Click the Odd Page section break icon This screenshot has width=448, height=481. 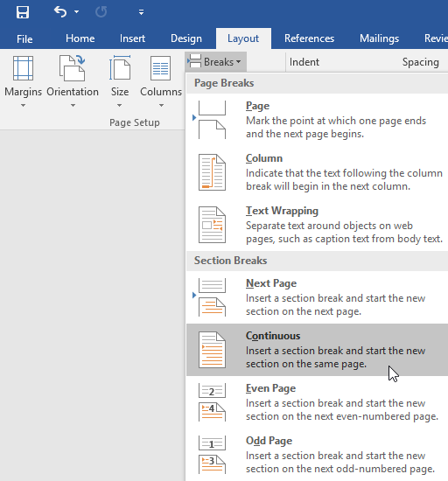[x=212, y=455]
